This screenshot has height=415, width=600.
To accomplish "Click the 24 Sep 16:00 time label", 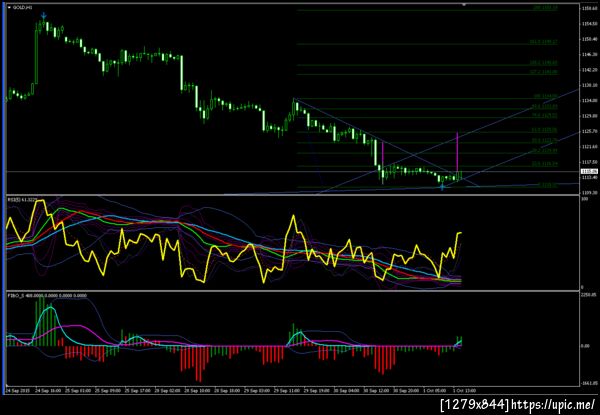I will [48, 391].
